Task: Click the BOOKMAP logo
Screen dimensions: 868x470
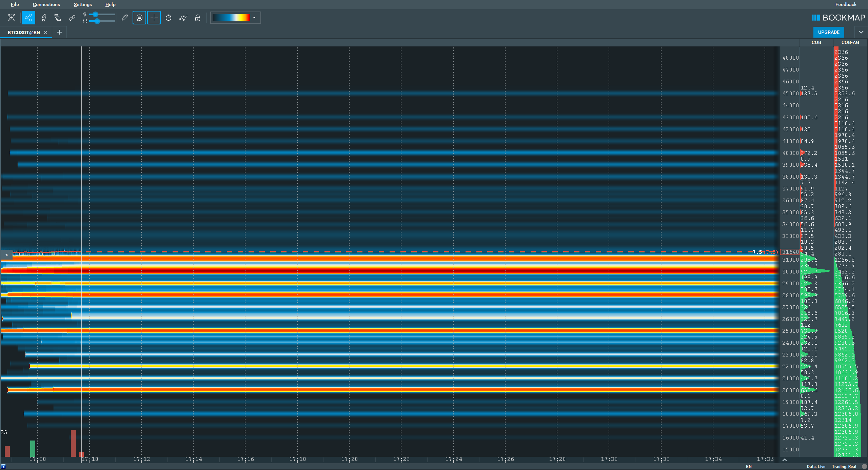Action: click(839, 18)
